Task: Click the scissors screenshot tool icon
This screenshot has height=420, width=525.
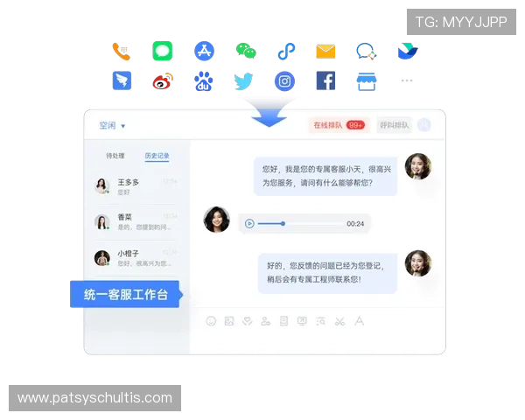Action: [339, 321]
